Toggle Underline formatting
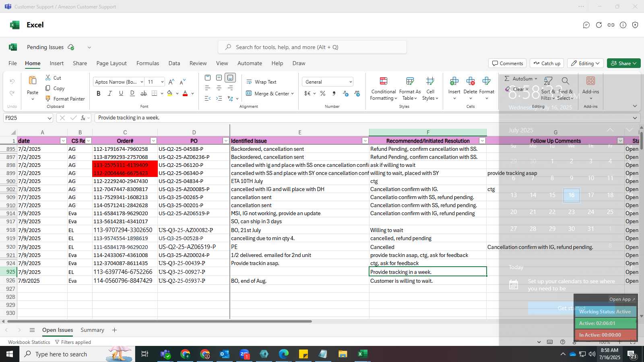This screenshot has height=362, width=644. [121, 93]
